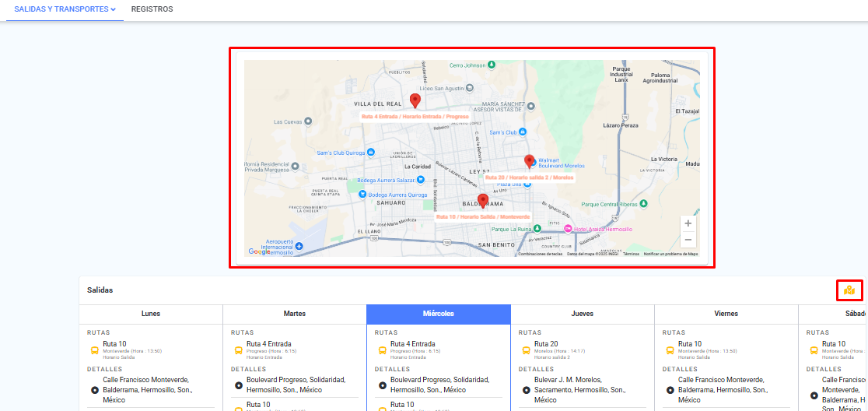Click the Ruta 10 Monteverde map pin
The width and height of the screenshot is (868, 411).
(483, 201)
